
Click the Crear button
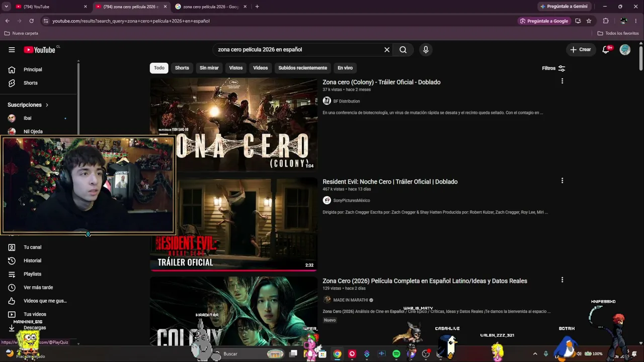pos(581,50)
